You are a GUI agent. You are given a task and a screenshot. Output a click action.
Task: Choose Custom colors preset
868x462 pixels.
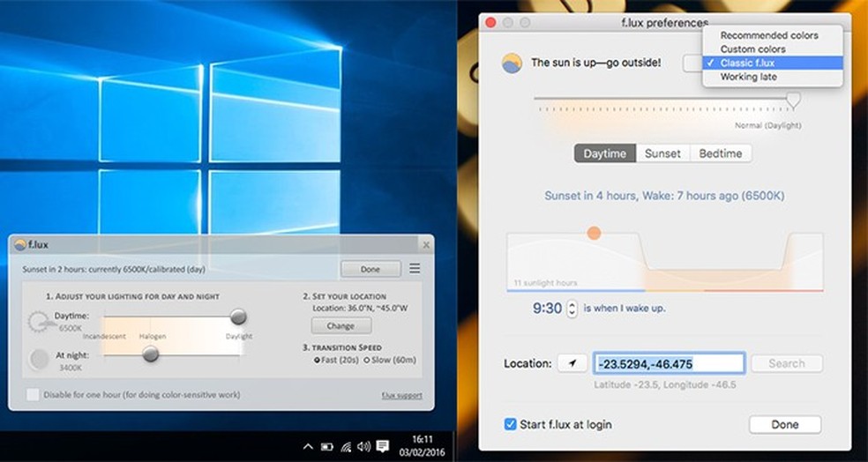[773, 48]
